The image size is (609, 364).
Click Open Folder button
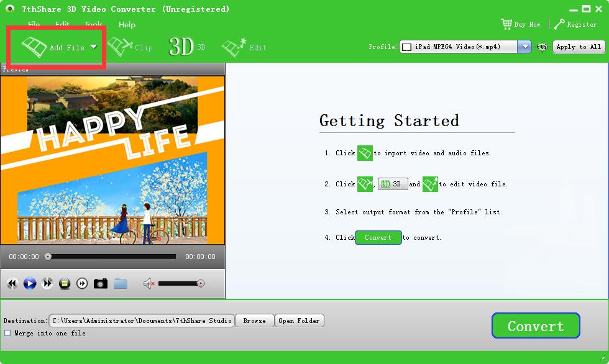click(x=299, y=321)
